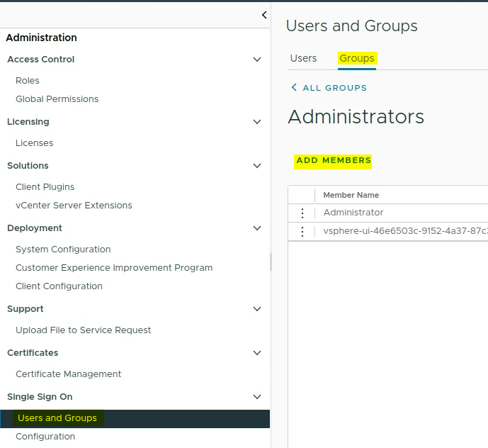Image resolution: width=488 pixels, height=448 pixels.
Task: Collapse the Support section
Action: coord(257,309)
